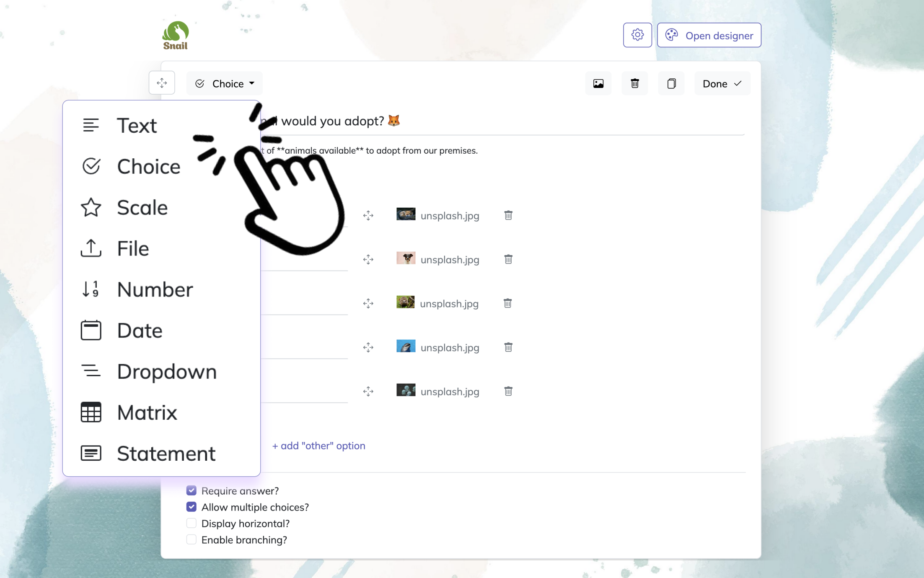Enable Display horizontal option

click(192, 523)
